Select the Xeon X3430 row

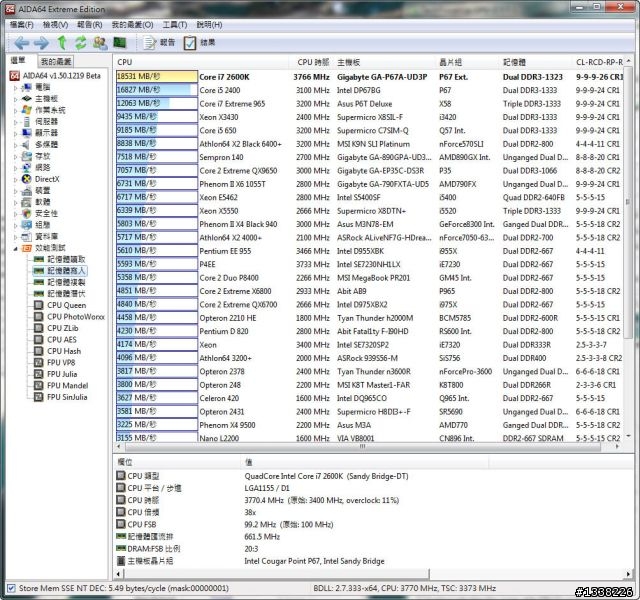369,117
